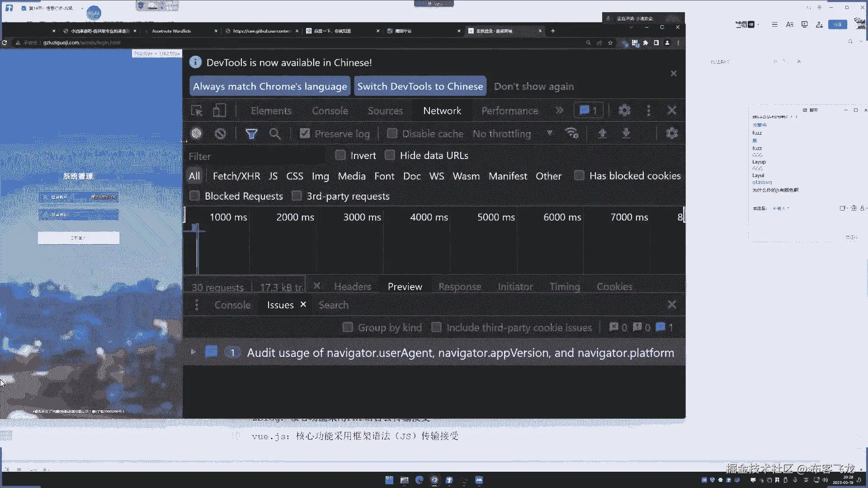Toggle the device toolbar icon
868x488 pixels.
coord(220,111)
